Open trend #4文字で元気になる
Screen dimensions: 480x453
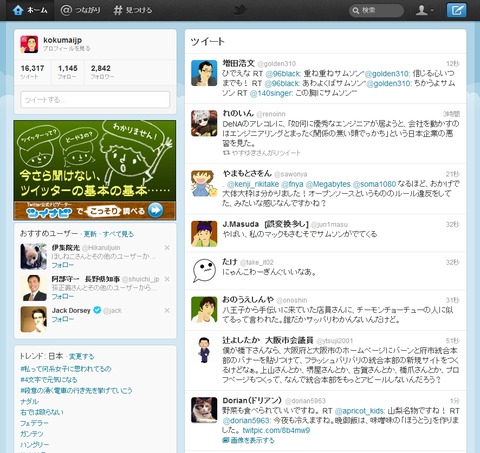coord(49,380)
